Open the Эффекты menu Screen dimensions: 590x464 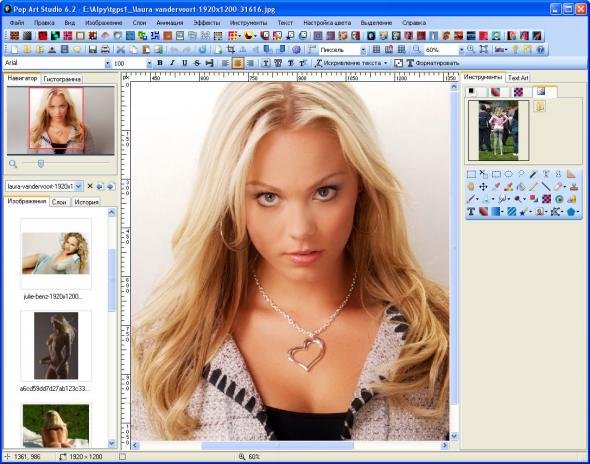207,23
